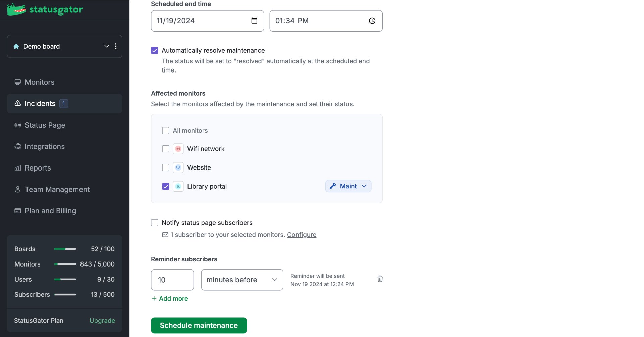644x337 pixels.
Task: Click the Upgrade plan link
Action: click(102, 321)
